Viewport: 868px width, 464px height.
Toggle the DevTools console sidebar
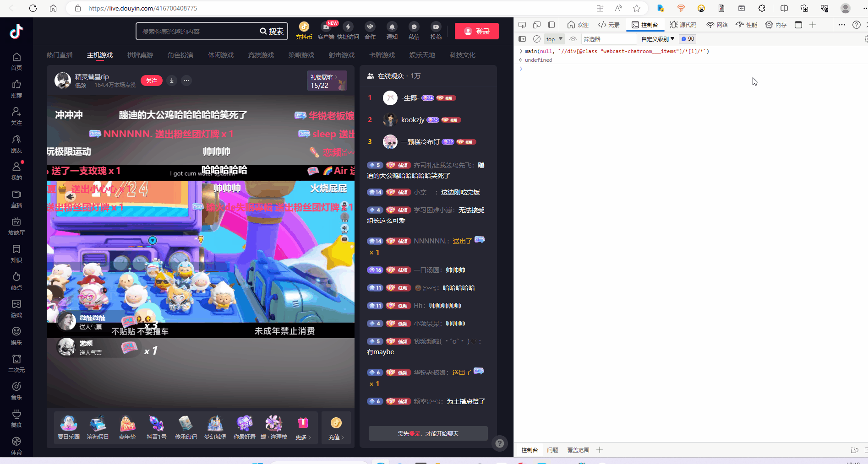click(x=522, y=39)
